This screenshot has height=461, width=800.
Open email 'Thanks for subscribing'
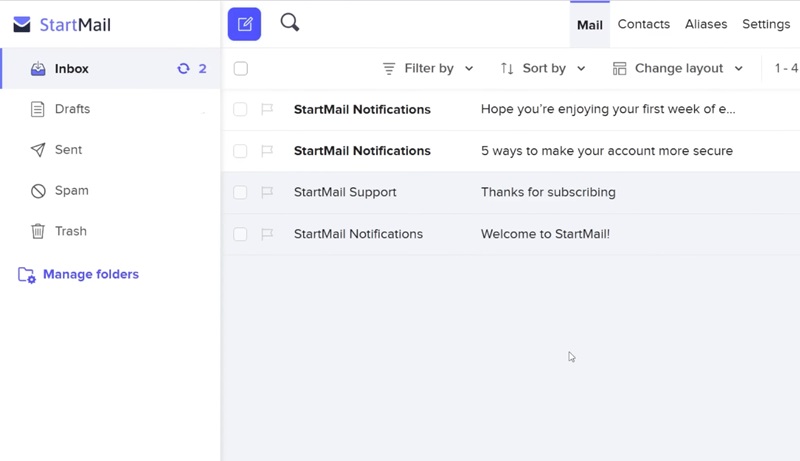tap(548, 192)
